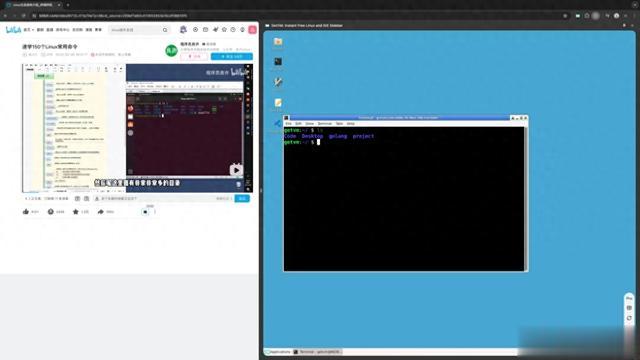The image size is (640, 360).
Task: Launch the Terminal desktop shortcut icon
Action: point(278,62)
